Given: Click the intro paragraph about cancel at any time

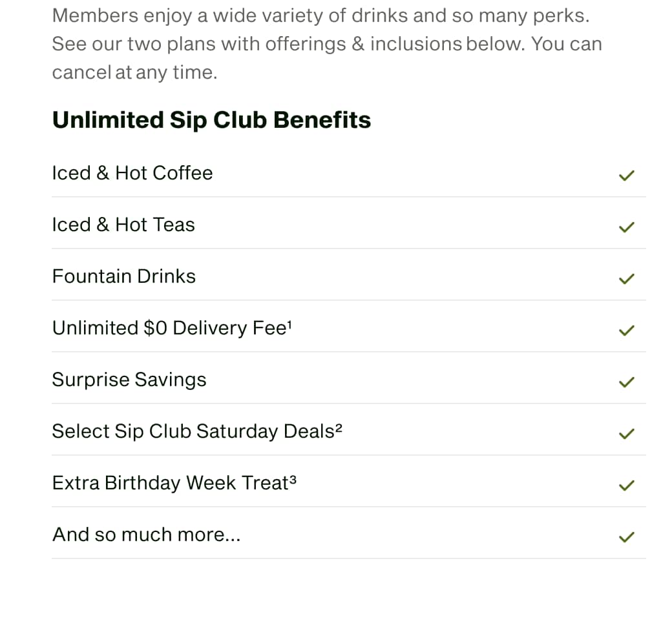Looking at the screenshot, I should point(327,44).
